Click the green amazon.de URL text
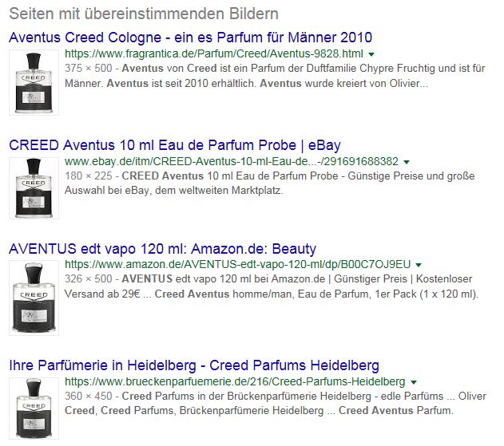504x446 pixels. (x=238, y=264)
